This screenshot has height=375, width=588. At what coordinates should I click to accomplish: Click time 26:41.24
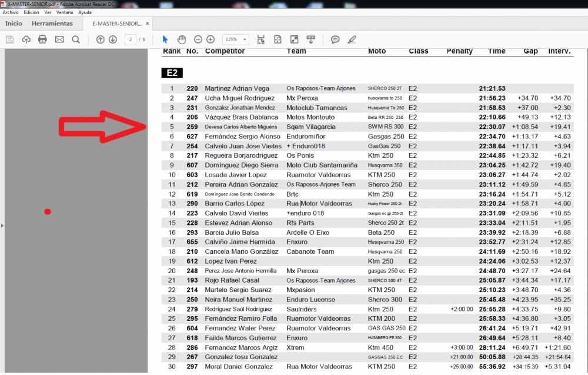492,328
